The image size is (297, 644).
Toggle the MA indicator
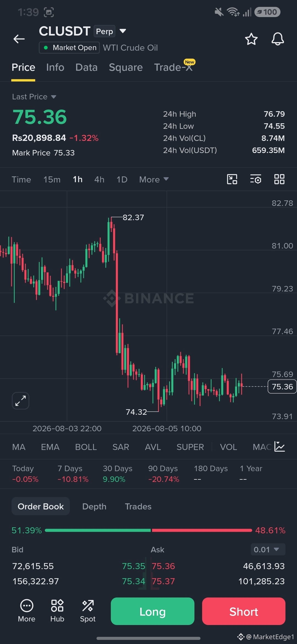[x=19, y=447]
